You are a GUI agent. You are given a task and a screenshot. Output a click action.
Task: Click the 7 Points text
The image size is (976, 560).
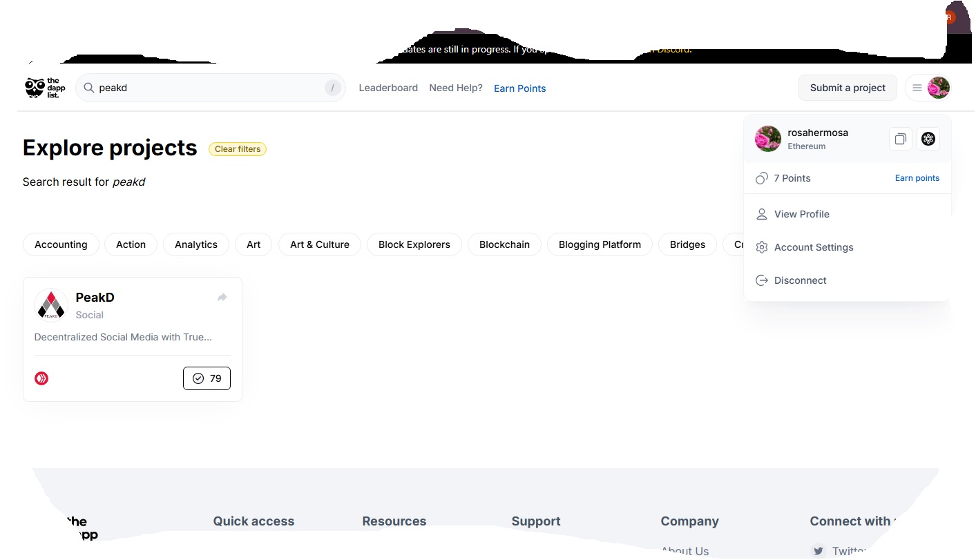pos(792,178)
